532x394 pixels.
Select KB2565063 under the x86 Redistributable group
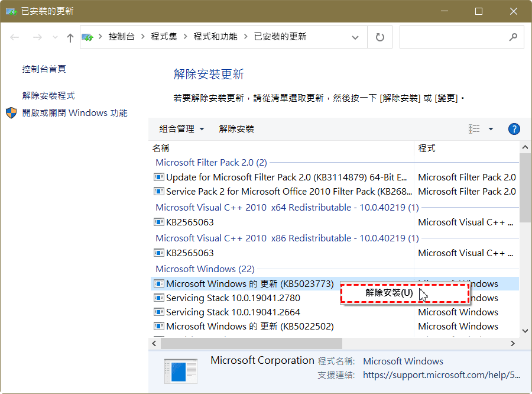point(190,253)
